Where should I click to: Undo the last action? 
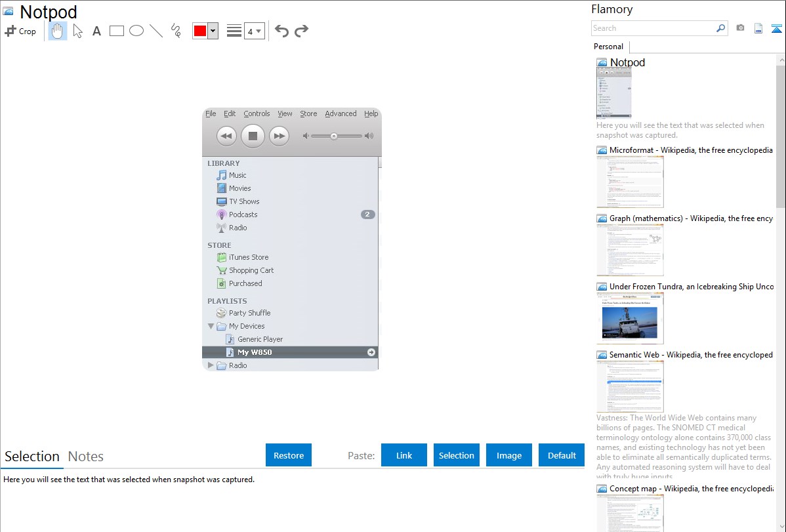point(281,31)
